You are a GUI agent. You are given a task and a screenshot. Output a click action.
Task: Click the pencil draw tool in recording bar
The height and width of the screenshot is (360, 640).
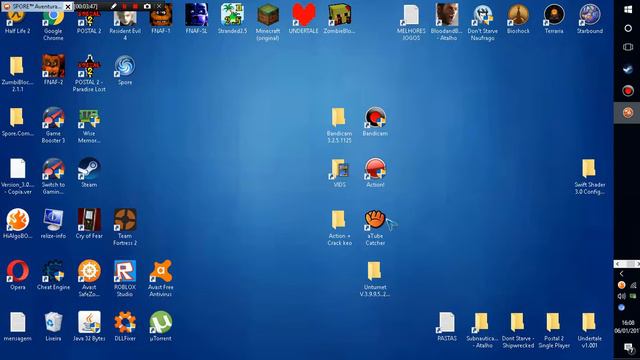click(114, 6)
